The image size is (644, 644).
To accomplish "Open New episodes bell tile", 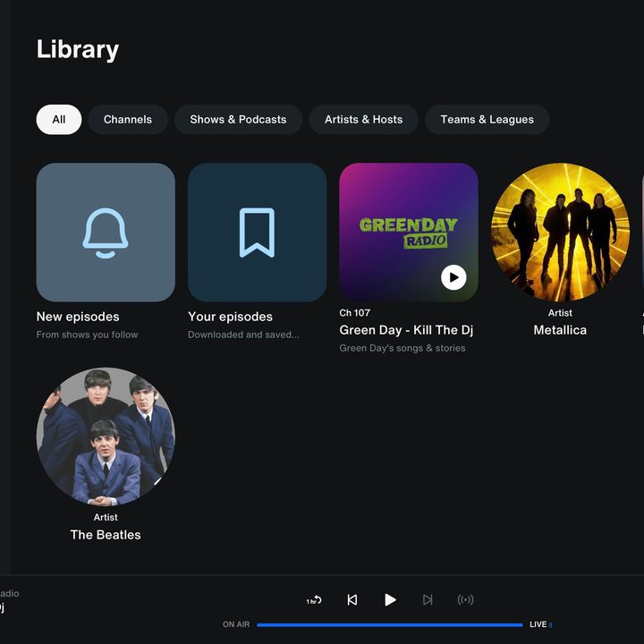I will [x=106, y=233].
